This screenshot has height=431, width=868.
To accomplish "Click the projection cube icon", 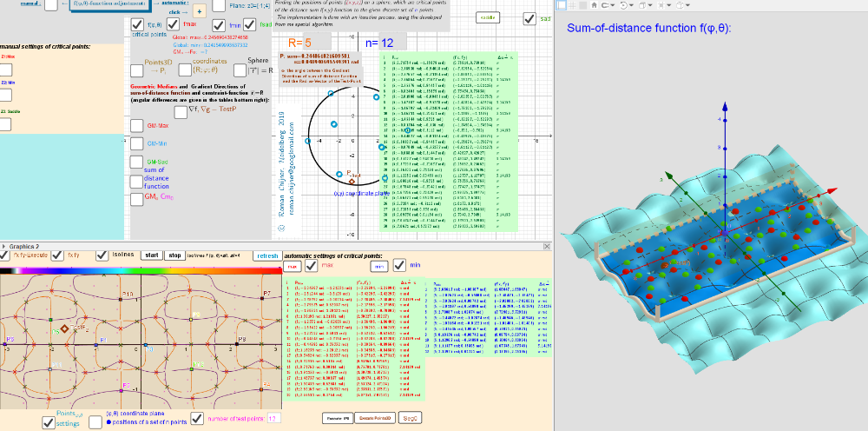I will [680, 5].
